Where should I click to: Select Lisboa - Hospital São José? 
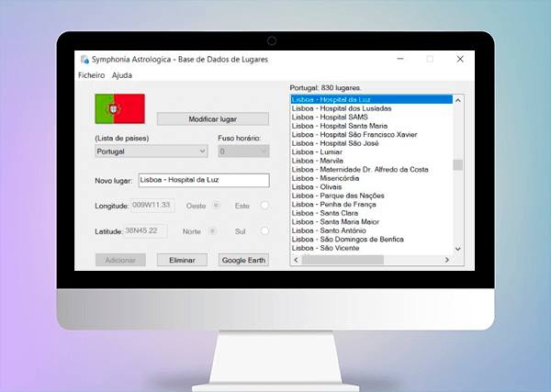[372, 143]
